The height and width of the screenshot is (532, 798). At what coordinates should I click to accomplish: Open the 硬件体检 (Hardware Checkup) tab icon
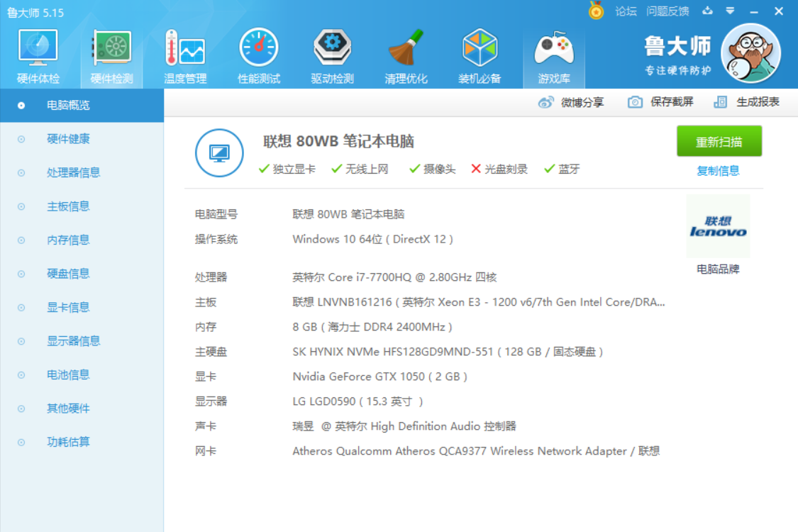(37, 48)
